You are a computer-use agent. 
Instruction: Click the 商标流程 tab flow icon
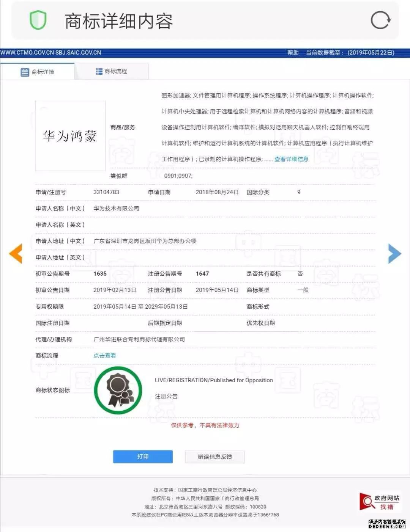(x=99, y=71)
